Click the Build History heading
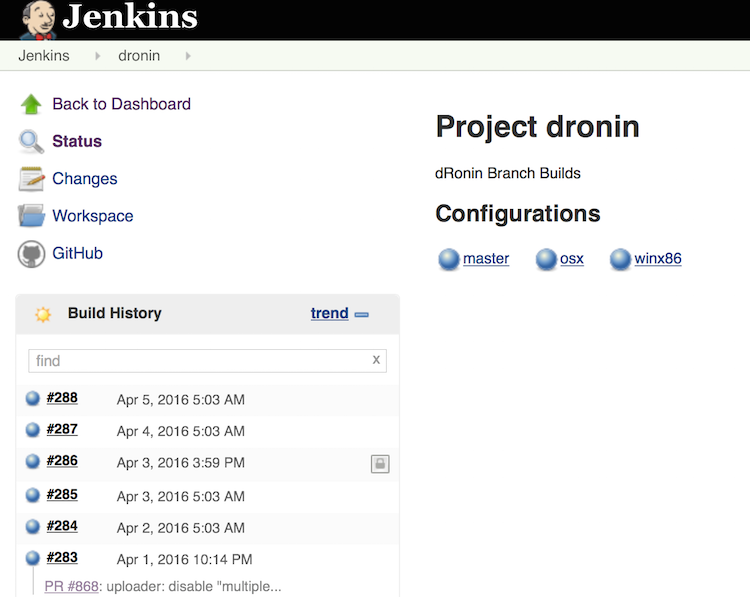Image resolution: width=750 pixels, height=597 pixels. (115, 313)
